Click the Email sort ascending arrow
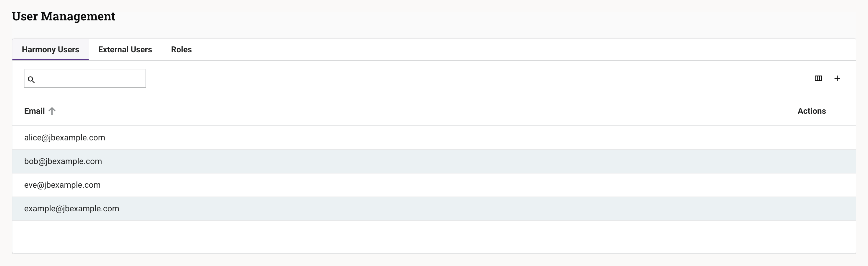This screenshot has width=868, height=266. (52, 111)
